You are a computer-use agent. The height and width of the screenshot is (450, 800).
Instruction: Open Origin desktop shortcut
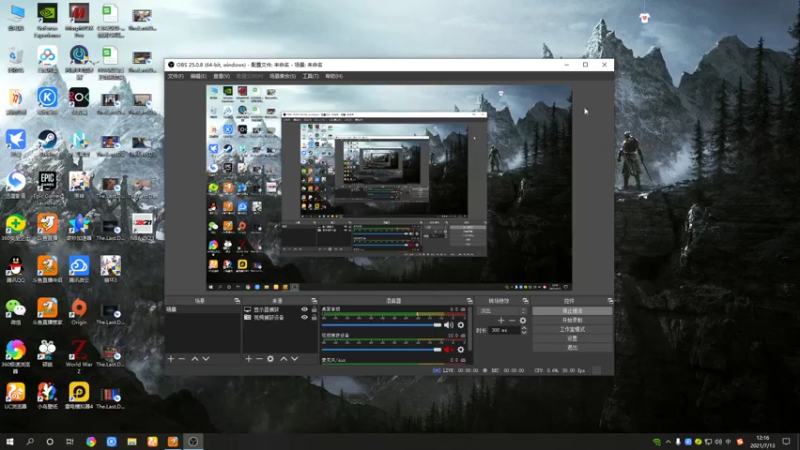tap(79, 311)
